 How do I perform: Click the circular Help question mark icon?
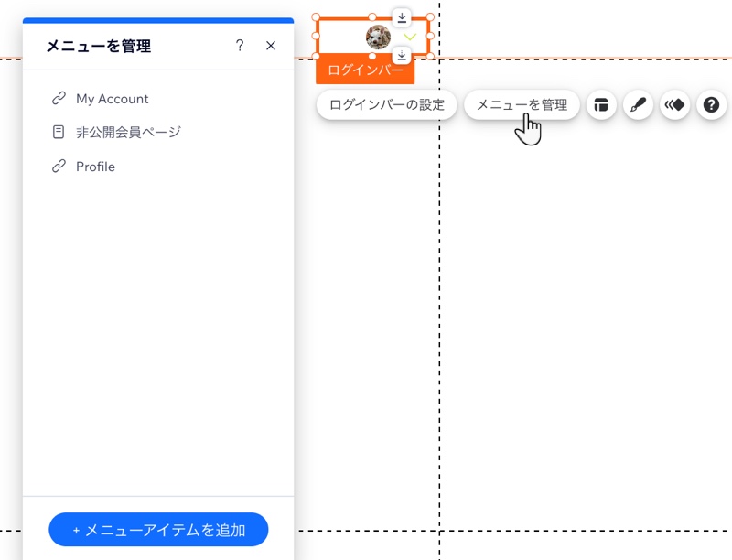coord(711,105)
